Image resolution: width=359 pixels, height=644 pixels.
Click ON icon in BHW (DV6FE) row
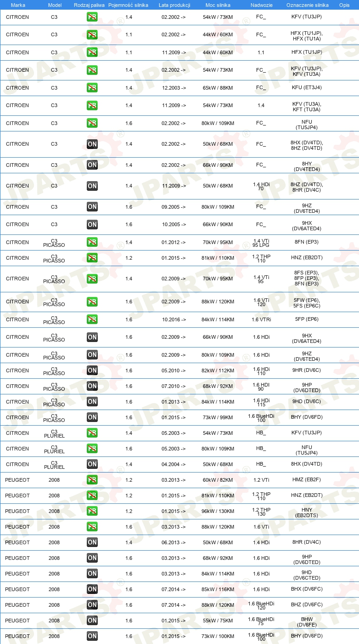point(92,621)
